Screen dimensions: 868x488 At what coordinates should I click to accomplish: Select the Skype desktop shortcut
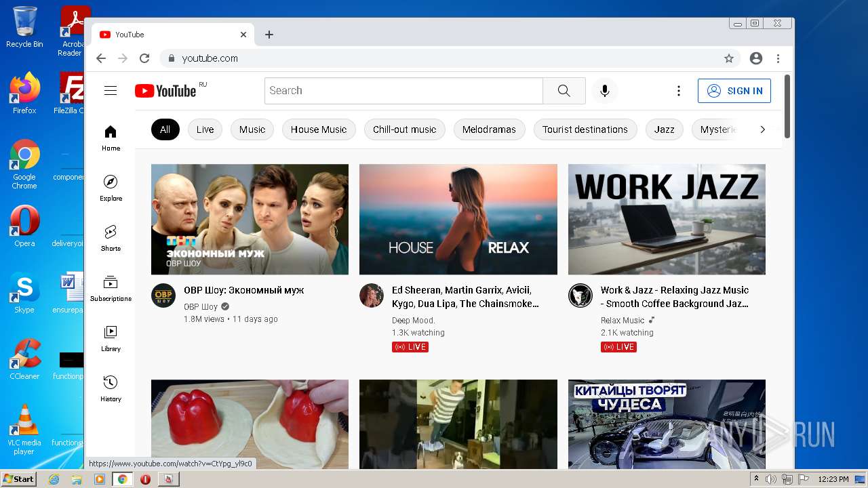(x=24, y=292)
